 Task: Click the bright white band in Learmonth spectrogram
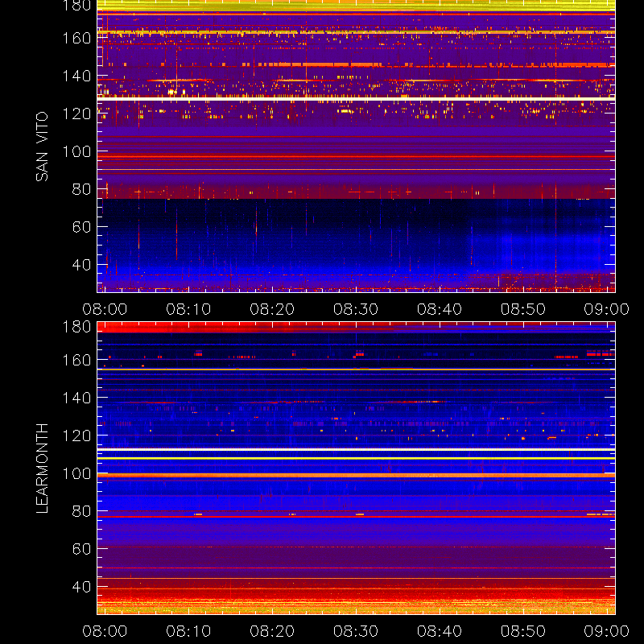tap(356, 450)
